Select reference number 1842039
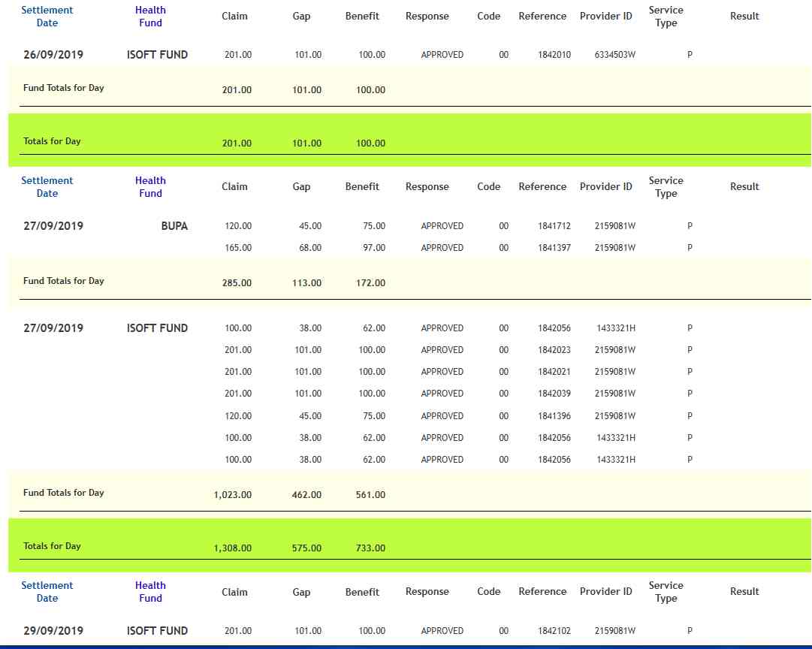 [554, 393]
